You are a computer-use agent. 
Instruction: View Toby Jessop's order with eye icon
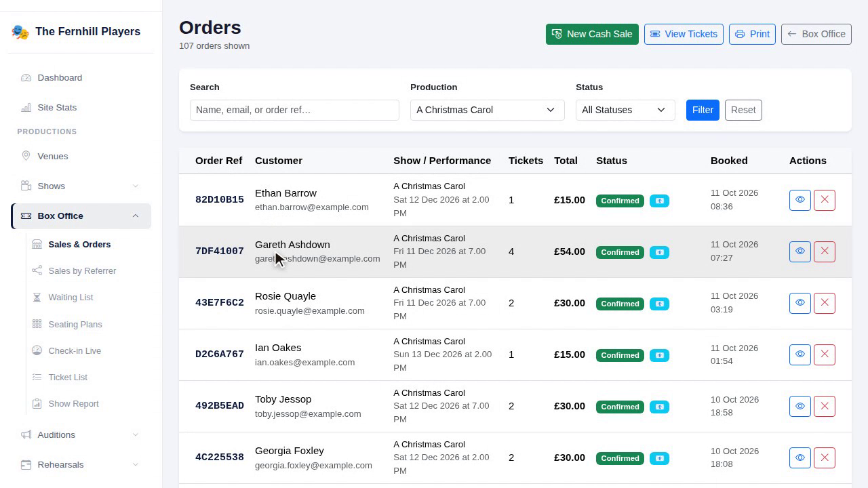point(800,406)
